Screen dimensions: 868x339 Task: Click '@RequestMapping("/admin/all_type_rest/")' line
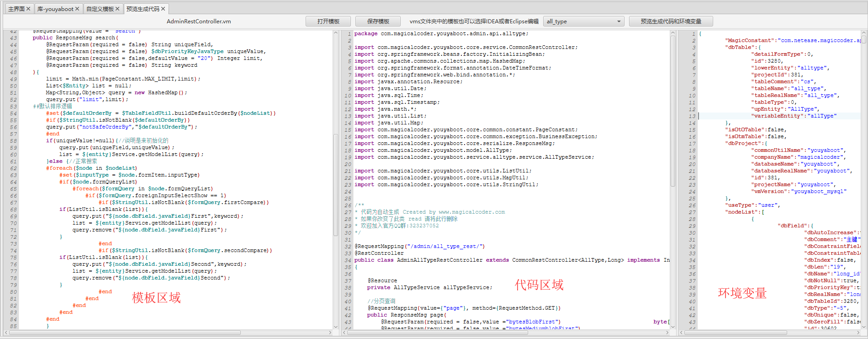[x=419, y=246]
